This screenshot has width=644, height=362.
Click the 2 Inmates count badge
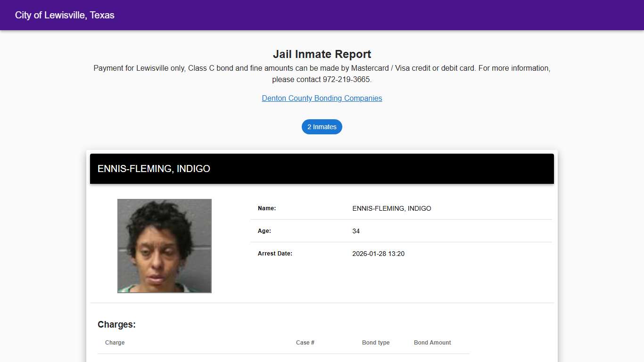[322, 127]
